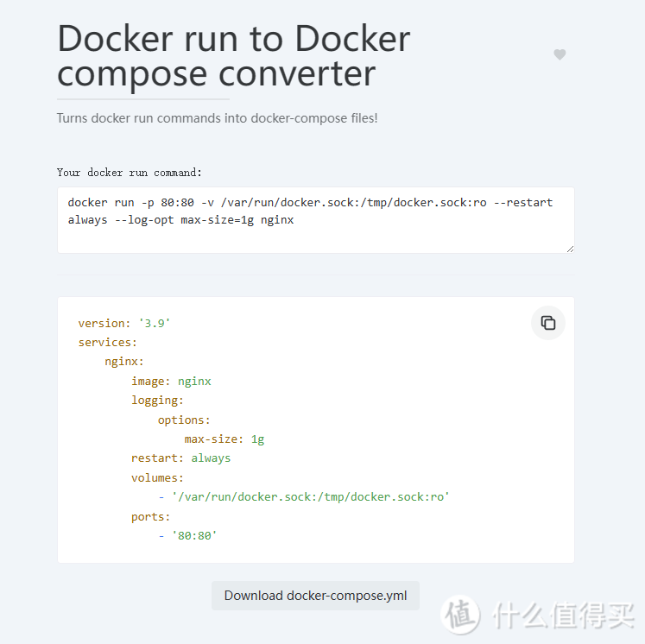This screenshot has width=645, height=644.
Task: Click the '80:80' port mapping entry
Action: [193, 536]
